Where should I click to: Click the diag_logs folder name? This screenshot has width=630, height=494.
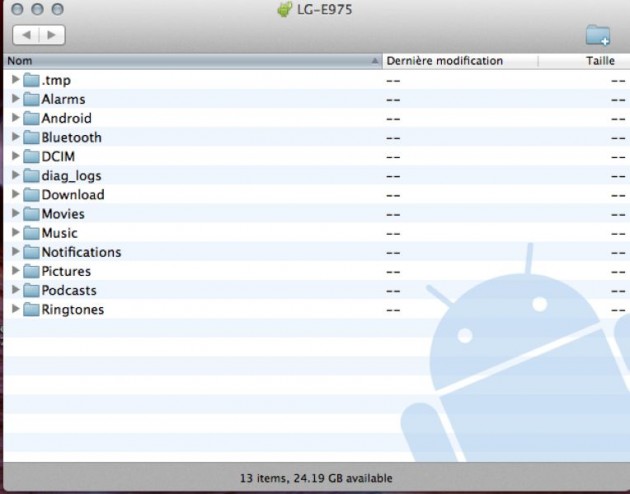point(72,176)
